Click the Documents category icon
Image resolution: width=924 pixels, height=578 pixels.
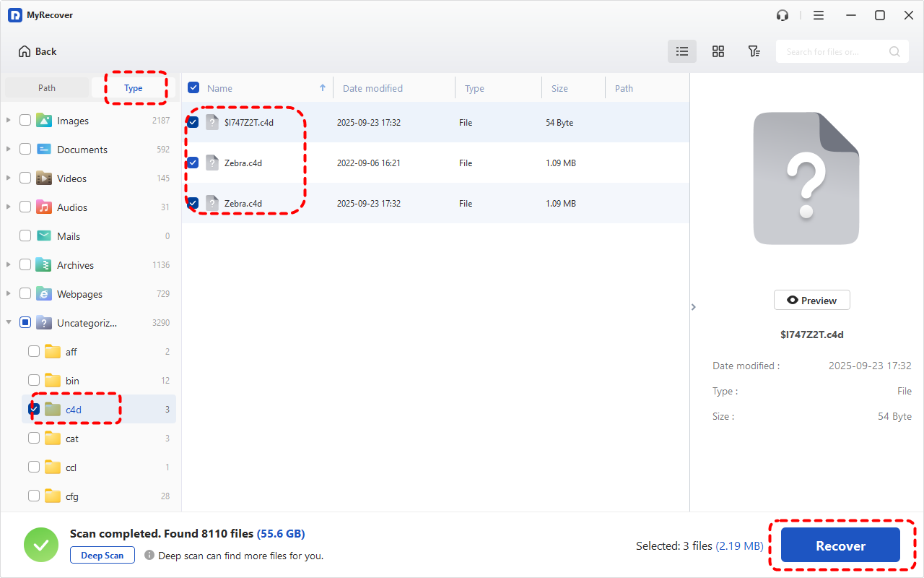tap(44, 150)
